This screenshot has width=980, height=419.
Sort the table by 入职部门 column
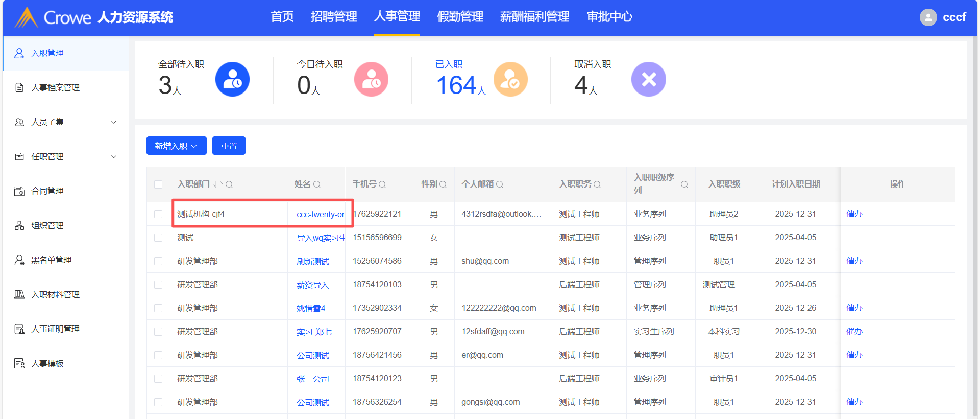click(x=218, y=184)
